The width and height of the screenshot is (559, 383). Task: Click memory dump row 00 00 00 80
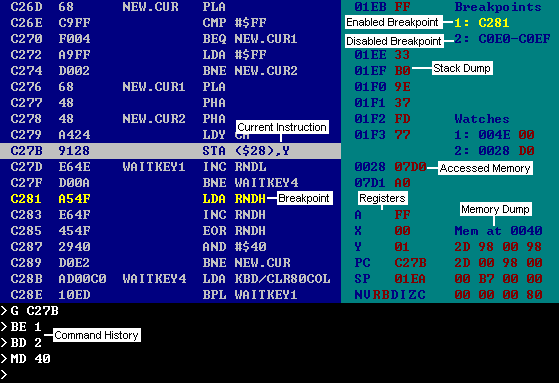coord(498,295)
